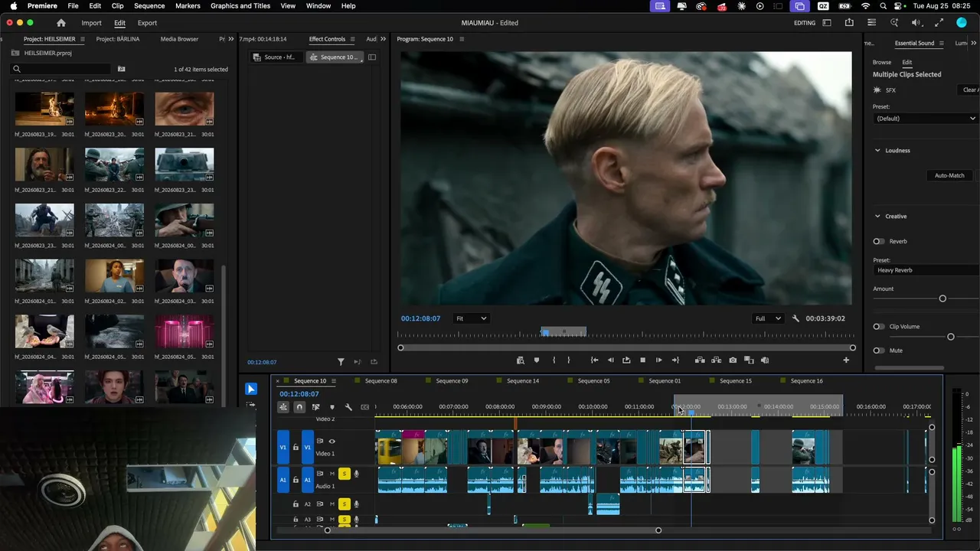Viewport: 980px width, 551px height.
Task: Go to the Home screen icon
Action: click(61, 23)
